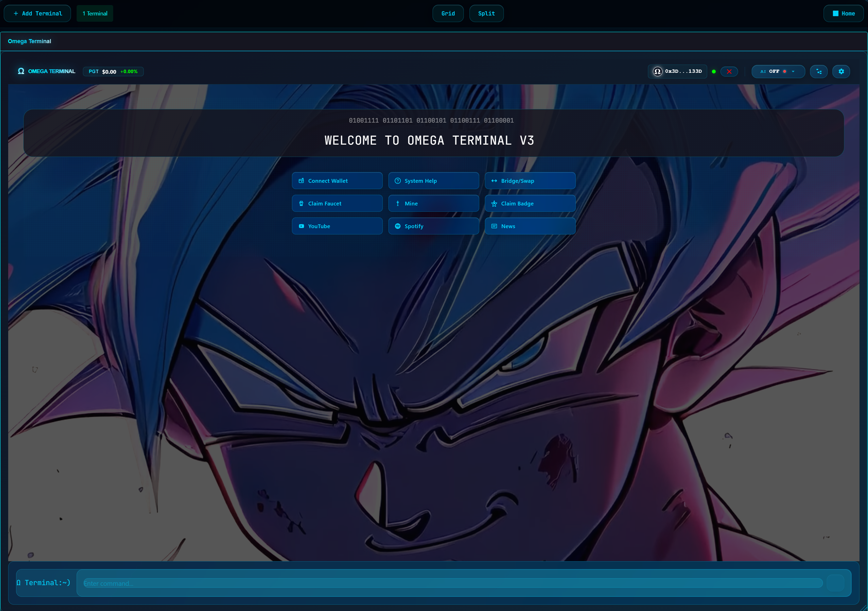The width and height of the screenshot is (868, 611).
Task: Click the Omega logo beside wallet address
Action: pyautogui.click(x=657, y=72)
